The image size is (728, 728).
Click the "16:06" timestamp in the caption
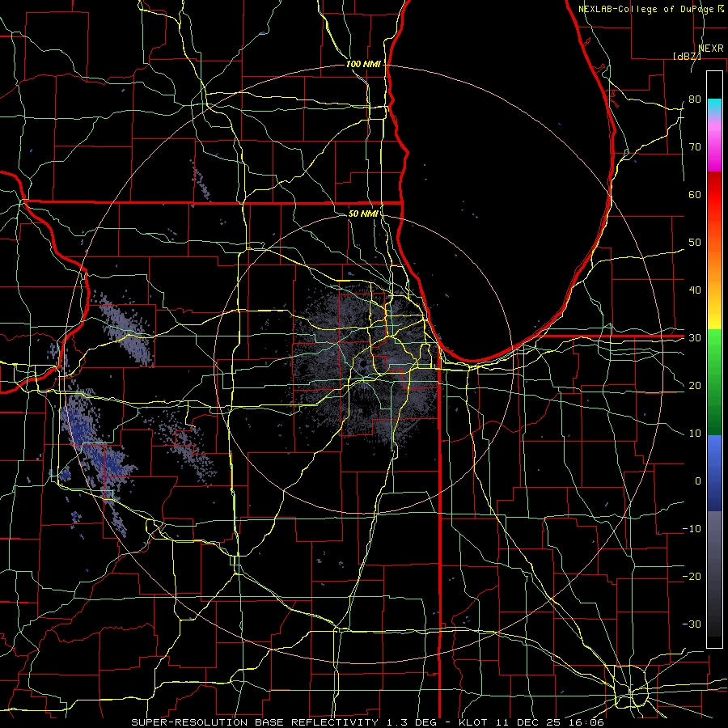point(588,722)
